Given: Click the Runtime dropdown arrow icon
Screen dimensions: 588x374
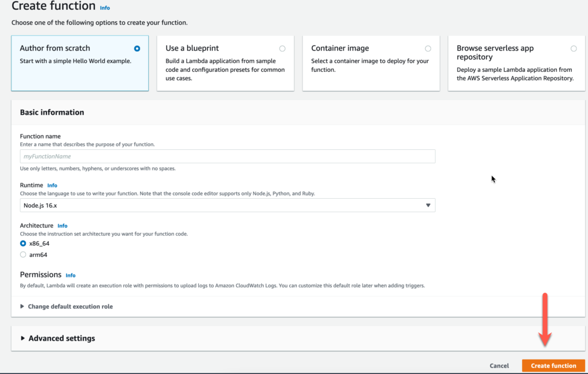Looking at the screenshot, I should 428,206.
